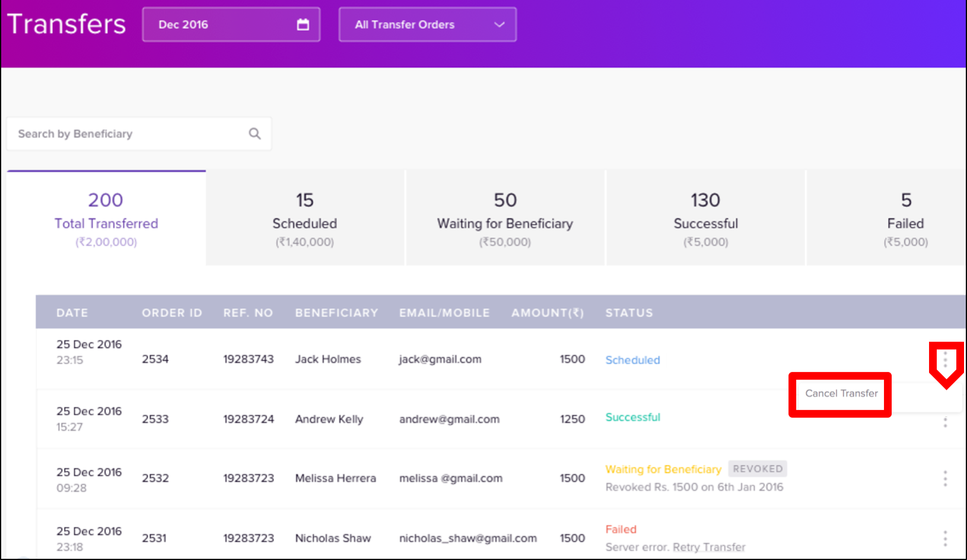Image resolution: width=967 pixels, height=560 pixels.
Task: Click the STATUS column header
Action: 629,313
